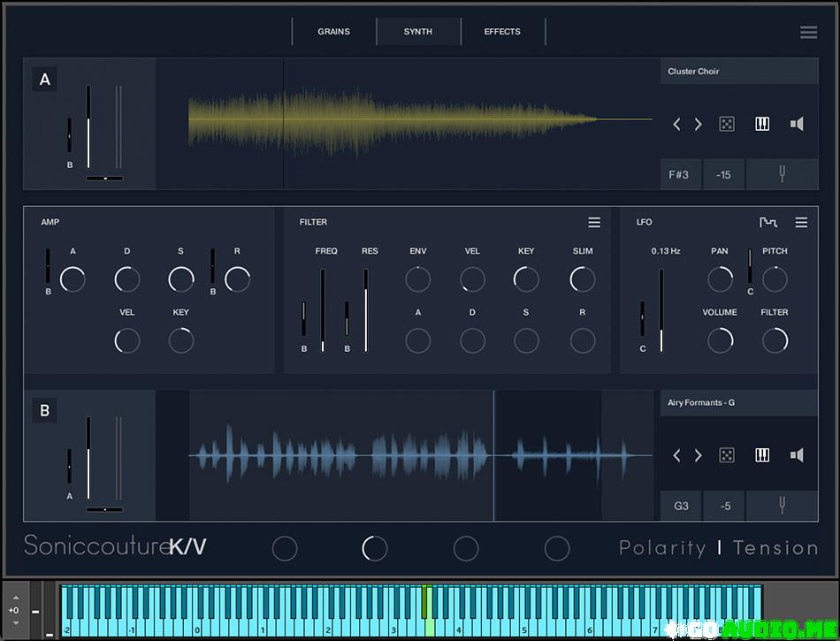This screenshot has height=641, width=840.
Task: Randomize layer B sample with dice icon
Action: coord(725,455)
